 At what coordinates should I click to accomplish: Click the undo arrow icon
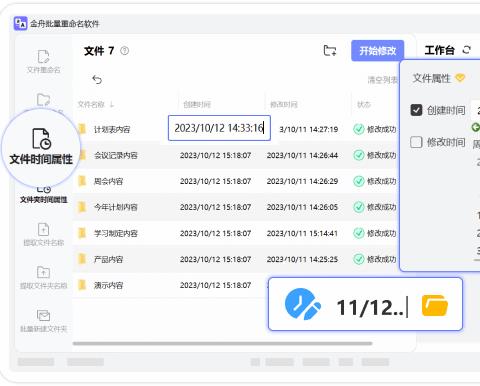click(97, 80)
